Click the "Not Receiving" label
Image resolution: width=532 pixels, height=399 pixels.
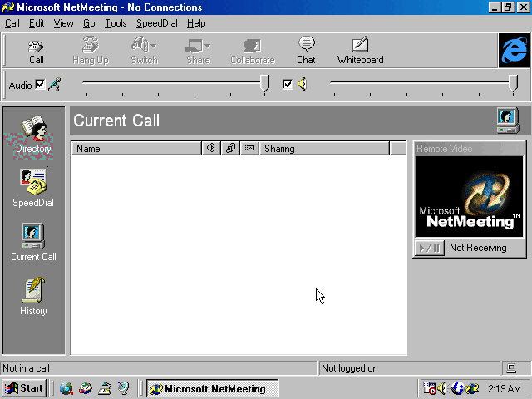478,248
